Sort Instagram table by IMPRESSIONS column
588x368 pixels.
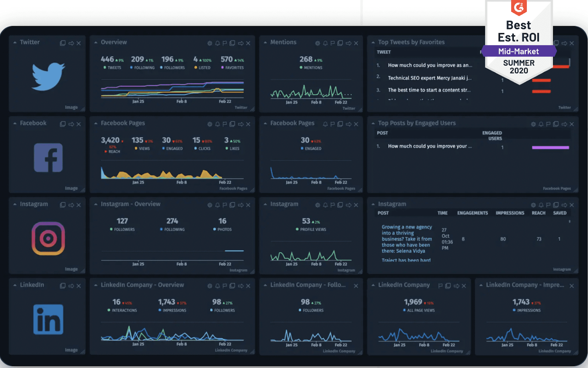point(510,213)
